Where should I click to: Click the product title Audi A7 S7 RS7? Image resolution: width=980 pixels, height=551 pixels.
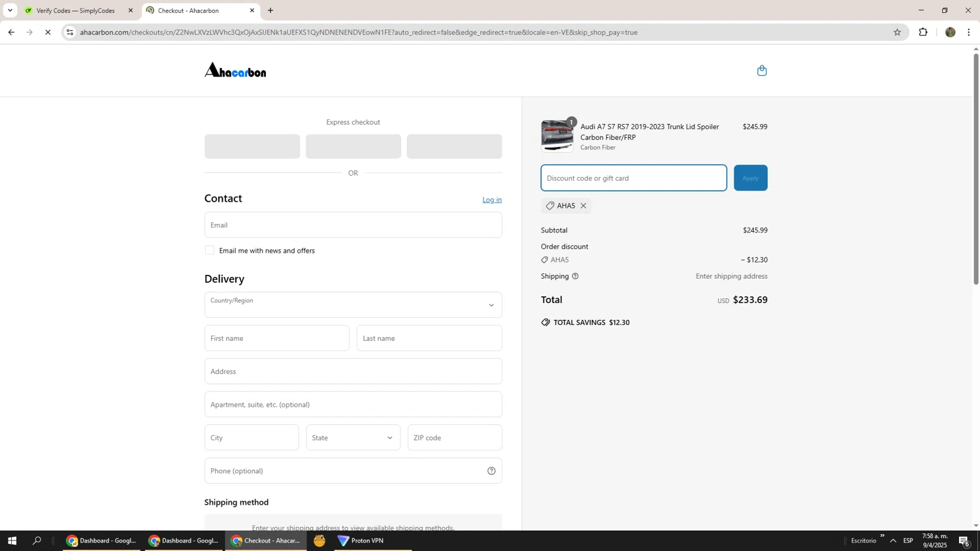pos(650,132)
